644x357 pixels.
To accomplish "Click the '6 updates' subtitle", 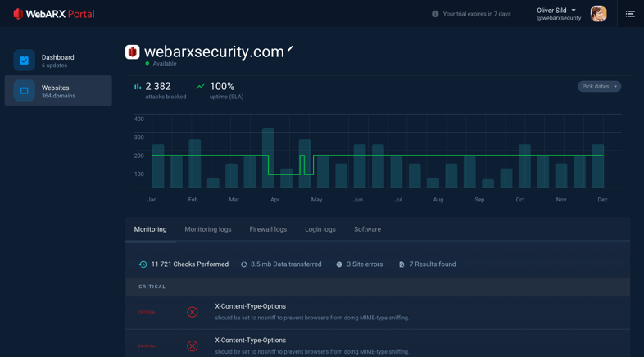I will click(x=54, y=66).
